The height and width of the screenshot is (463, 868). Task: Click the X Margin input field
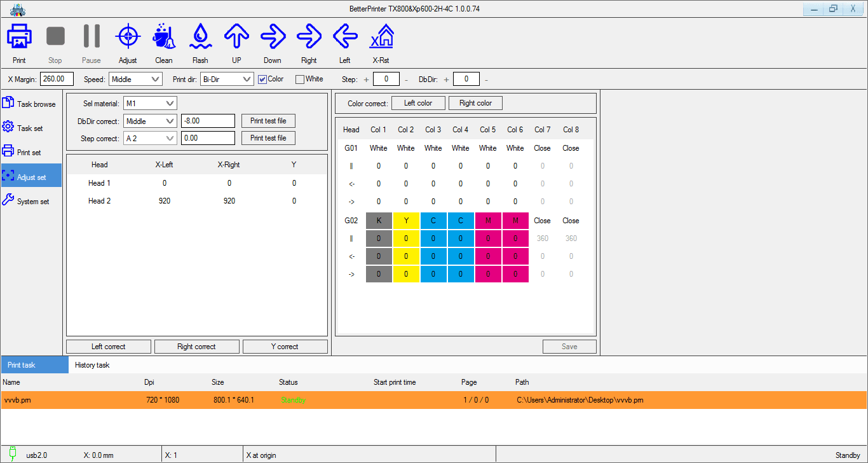tap(57, 79)
